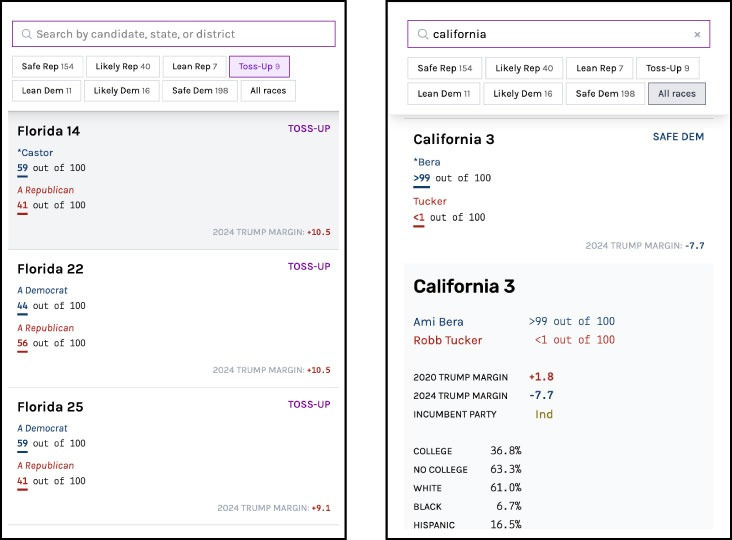Select Lean Dem 11 filter in right panel
Image resolution: width=732 pixels, height=540 pixels.
point(443,94)
